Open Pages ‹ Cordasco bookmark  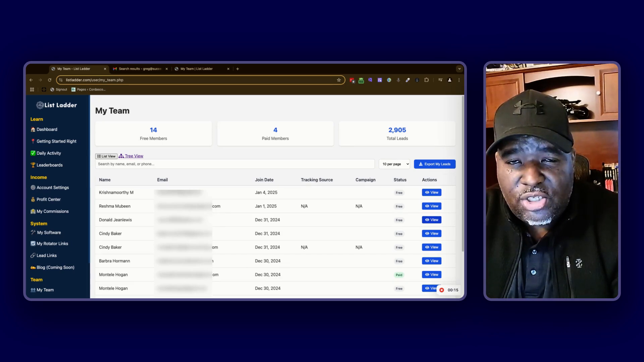pos(88,89)
